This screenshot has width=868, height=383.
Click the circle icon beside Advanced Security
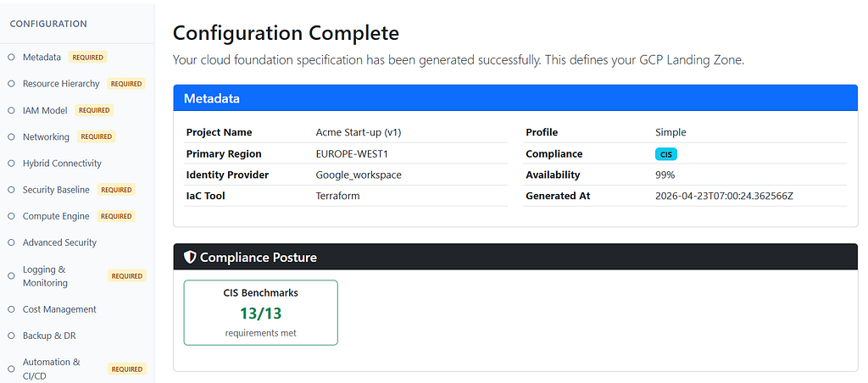coord(11,242)
